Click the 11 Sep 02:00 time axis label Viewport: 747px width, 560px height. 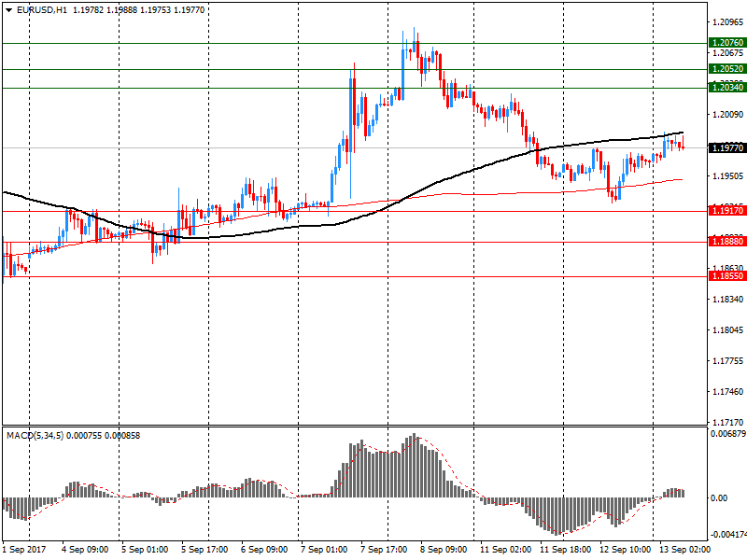tap(505, 550)
